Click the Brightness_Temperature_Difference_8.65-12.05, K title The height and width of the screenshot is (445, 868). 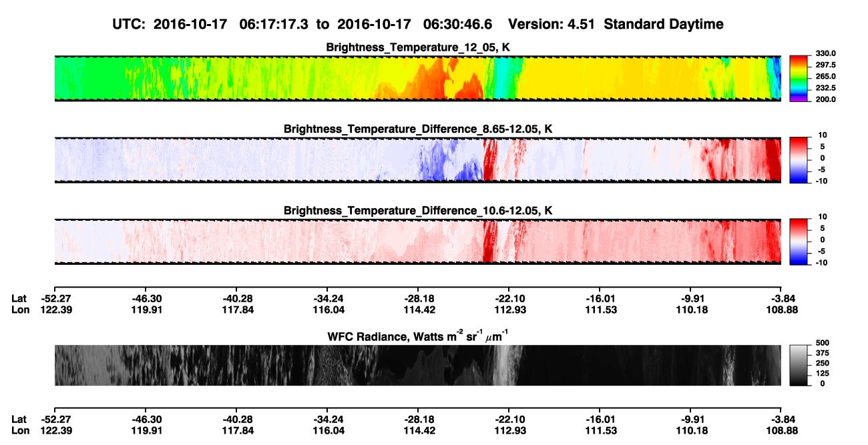(x=418, y=129)
